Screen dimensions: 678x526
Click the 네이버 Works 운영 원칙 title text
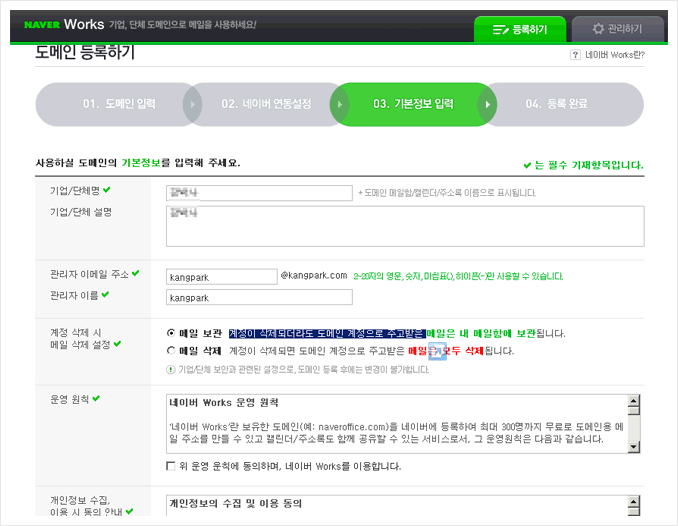(224, 403)
